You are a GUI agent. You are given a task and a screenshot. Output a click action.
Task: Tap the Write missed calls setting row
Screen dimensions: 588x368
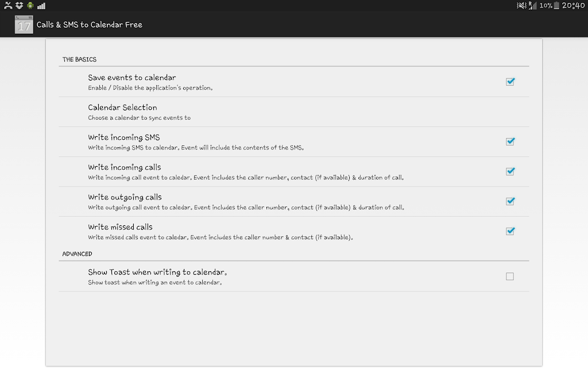click(x=293, y=231)
